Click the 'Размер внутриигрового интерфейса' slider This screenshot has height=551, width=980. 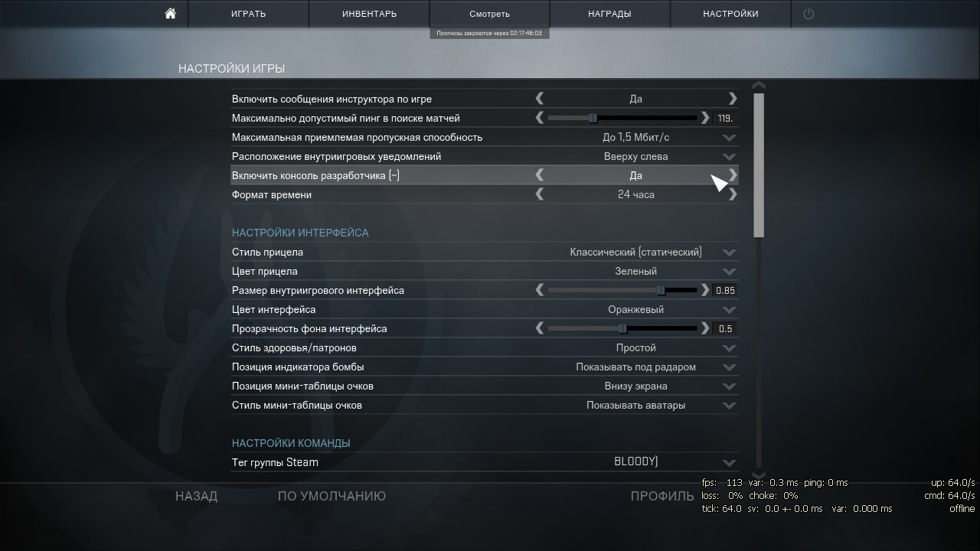622,290
